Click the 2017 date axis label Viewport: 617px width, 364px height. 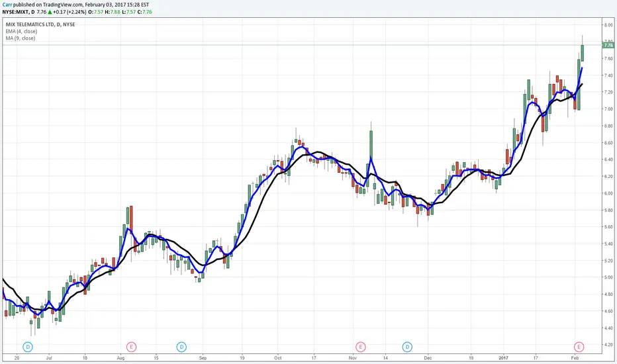pos(503,358)
